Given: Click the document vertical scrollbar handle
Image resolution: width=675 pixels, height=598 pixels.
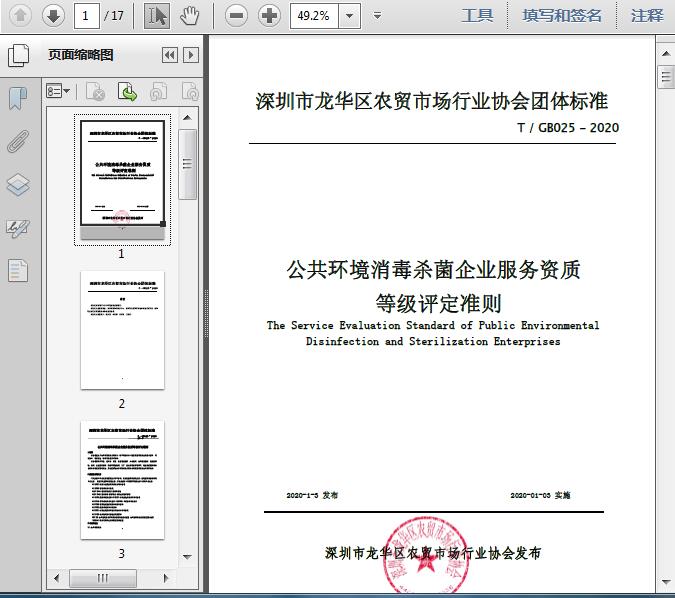Looking at the screenshot, I should (666, 77).
